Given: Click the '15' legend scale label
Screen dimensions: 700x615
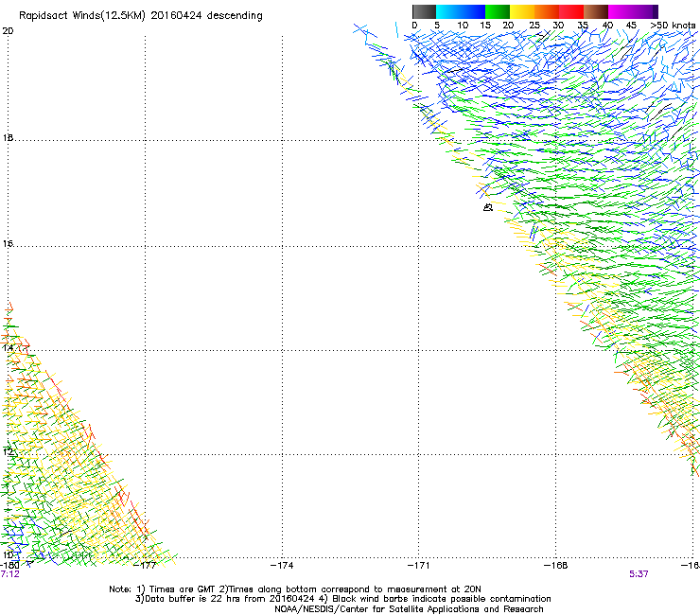Looking at the screenshot, I should (x=485, y=26).
